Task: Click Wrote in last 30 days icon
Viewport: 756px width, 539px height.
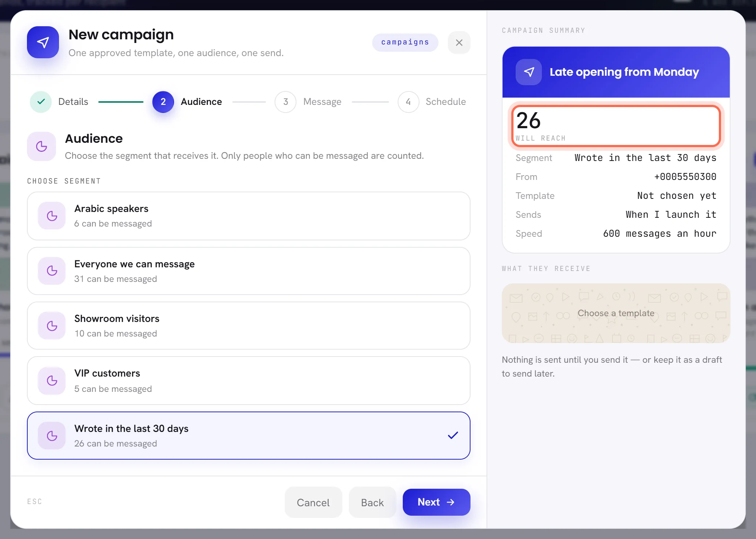Action: click(x=52, y=436)
